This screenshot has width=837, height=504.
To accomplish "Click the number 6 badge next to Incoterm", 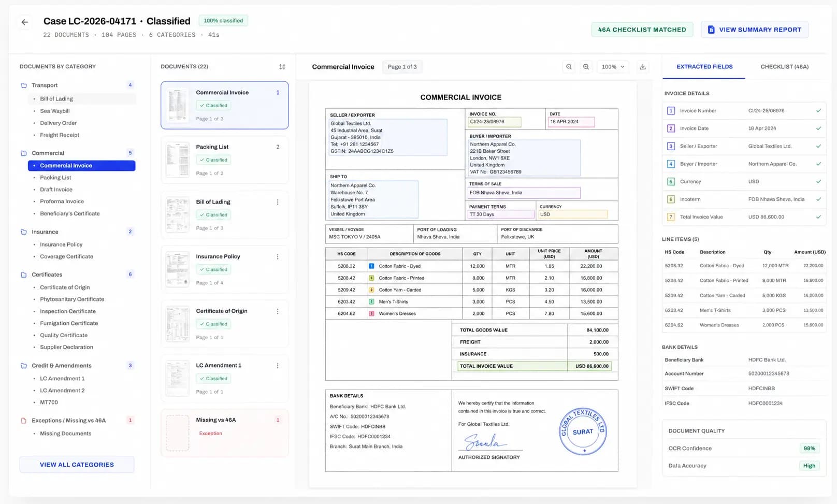I will [671, 199].
